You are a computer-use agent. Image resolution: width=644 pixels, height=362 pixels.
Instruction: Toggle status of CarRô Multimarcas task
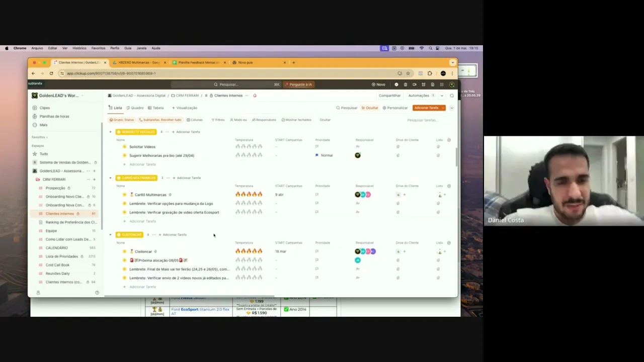(x=124, y=195)
